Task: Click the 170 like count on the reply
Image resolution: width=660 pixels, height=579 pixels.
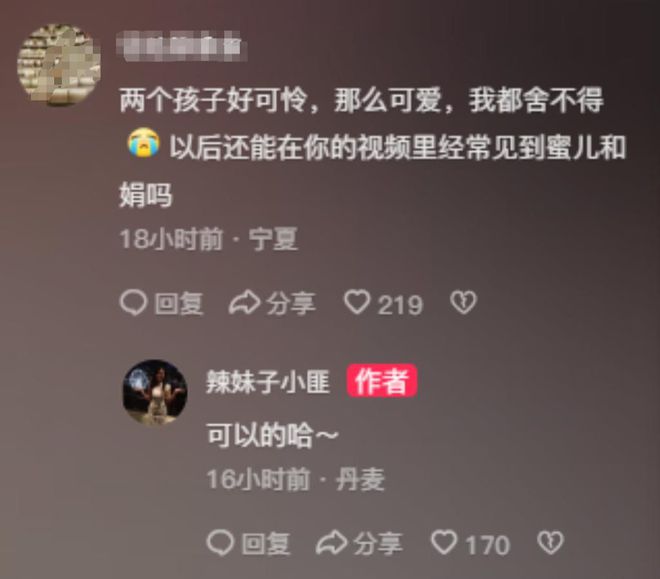Action: (487, 544)
